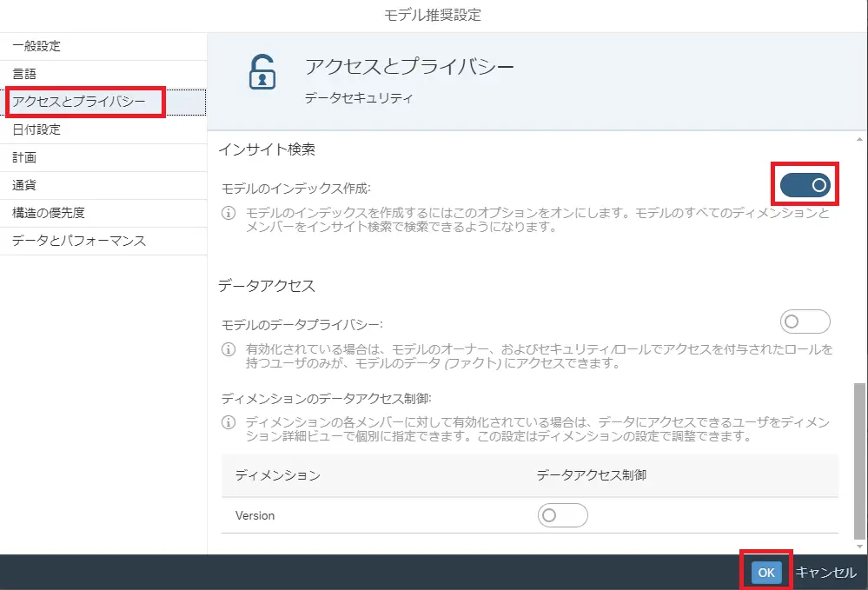The image size is (868, 590).
Task: Click ディメンションのデータアクセス制御 label
Action: point(327,399)
